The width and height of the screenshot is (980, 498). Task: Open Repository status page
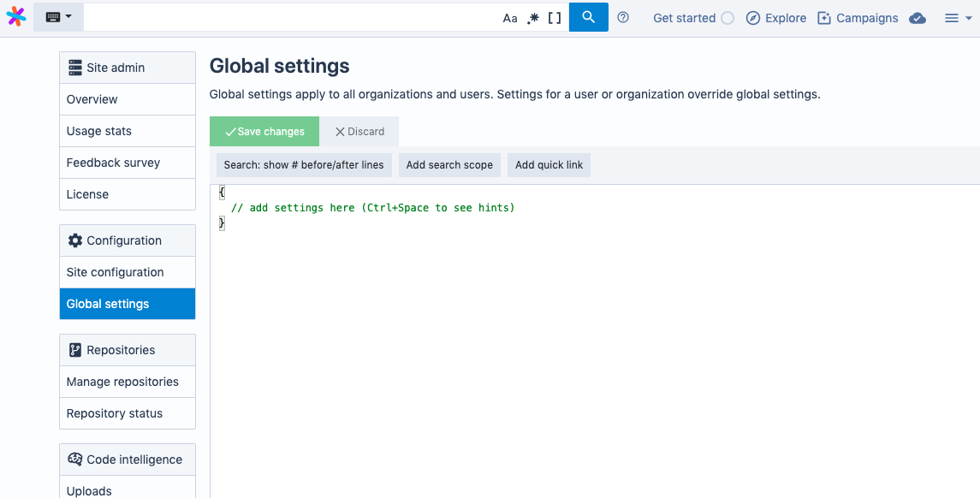point(128,413)
